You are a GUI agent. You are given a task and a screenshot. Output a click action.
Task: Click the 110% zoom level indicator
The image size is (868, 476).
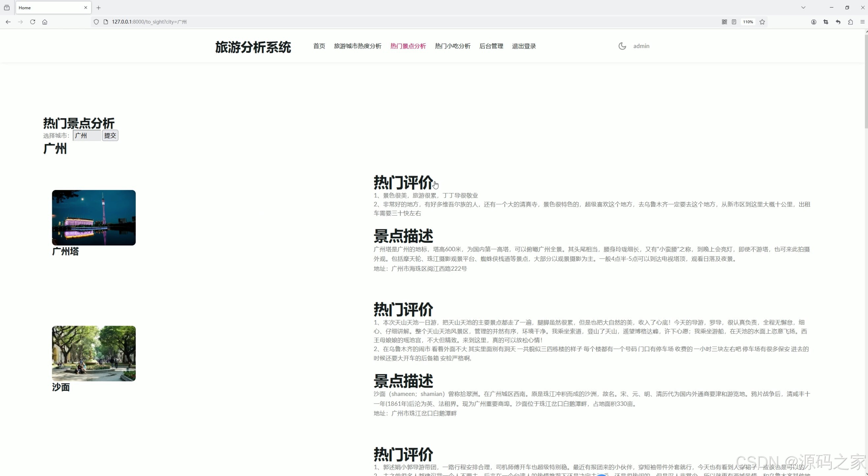(748, 22)
